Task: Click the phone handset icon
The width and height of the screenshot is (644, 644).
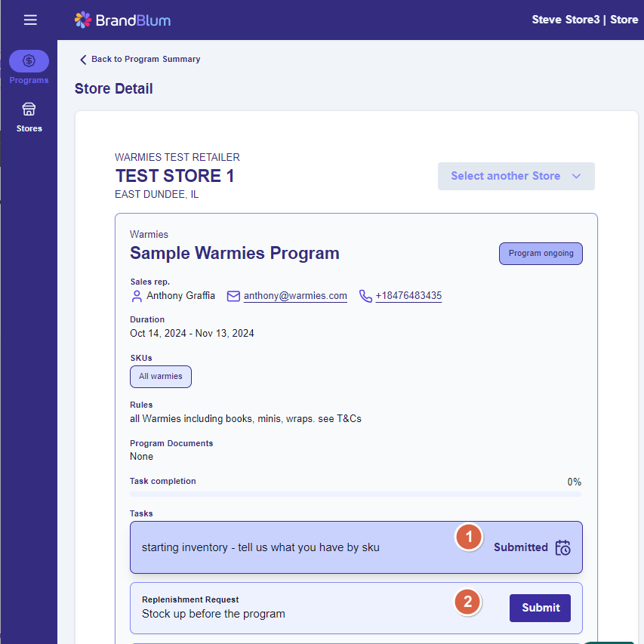Action: pos(365,296)
